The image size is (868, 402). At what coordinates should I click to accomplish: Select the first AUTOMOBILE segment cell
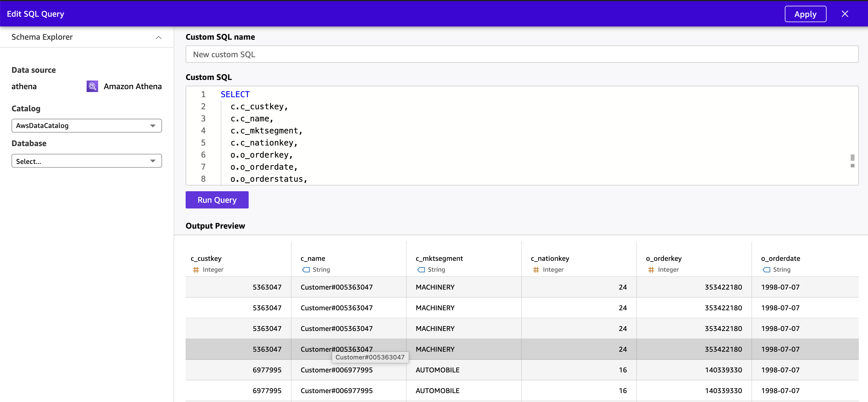(x=437, y=370)
